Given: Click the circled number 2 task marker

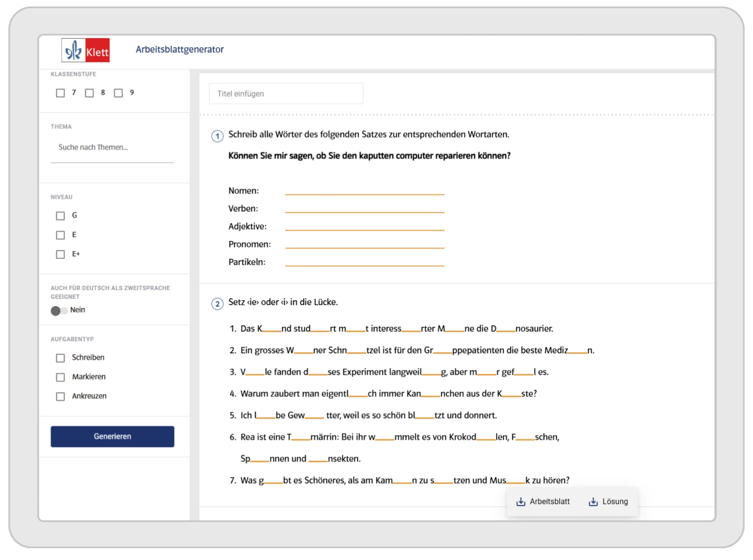Looking at the screenshot, I should click(217, 304).
